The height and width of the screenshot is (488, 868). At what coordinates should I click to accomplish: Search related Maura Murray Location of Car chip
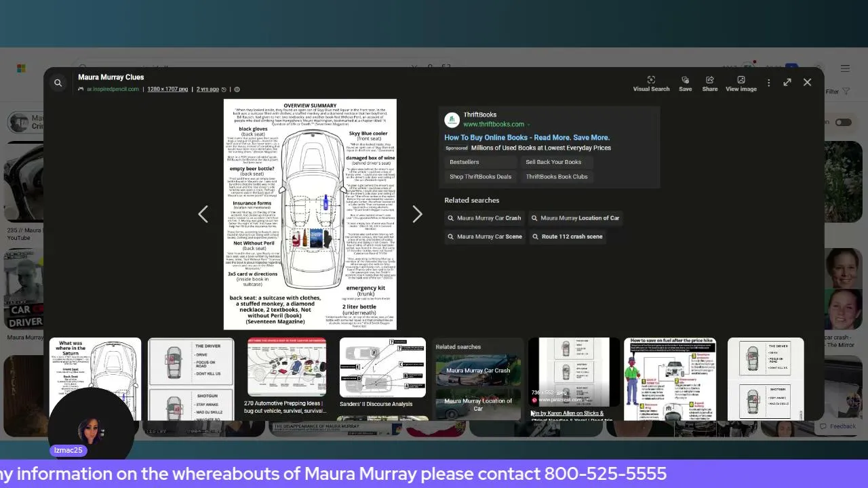pos(575,218)
